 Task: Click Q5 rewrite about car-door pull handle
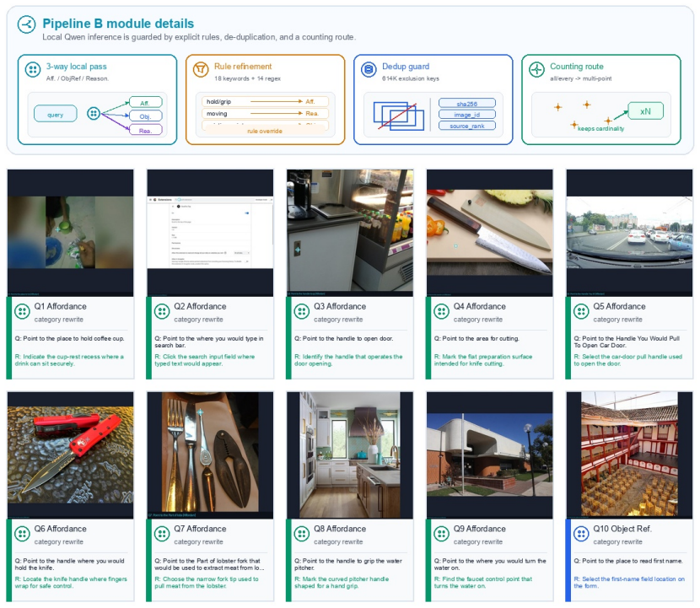tap(627, 360)
